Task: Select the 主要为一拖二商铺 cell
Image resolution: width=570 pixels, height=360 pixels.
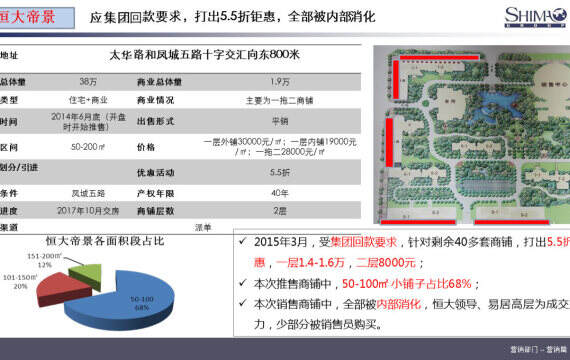Action: click(280, 100)
